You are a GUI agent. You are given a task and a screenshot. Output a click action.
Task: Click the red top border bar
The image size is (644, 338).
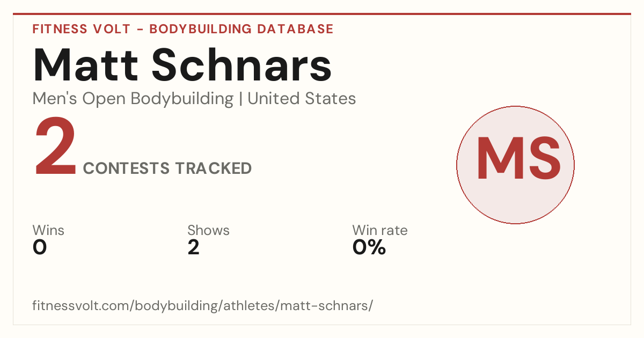322,14
